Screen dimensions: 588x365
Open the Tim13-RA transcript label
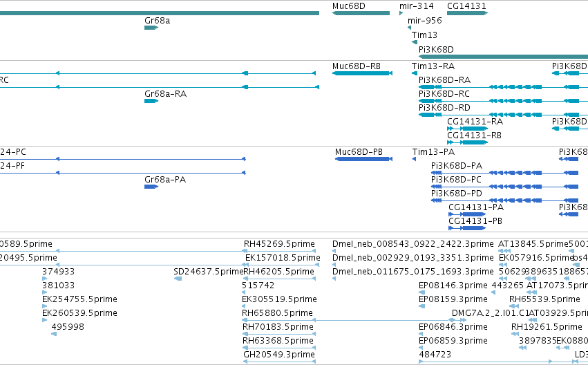(433, 66)
